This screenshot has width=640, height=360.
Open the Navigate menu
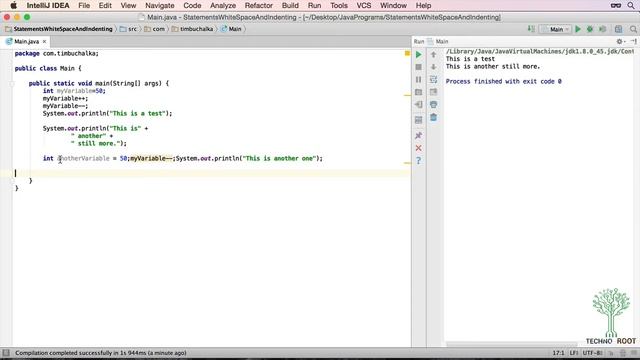[160, 6]
